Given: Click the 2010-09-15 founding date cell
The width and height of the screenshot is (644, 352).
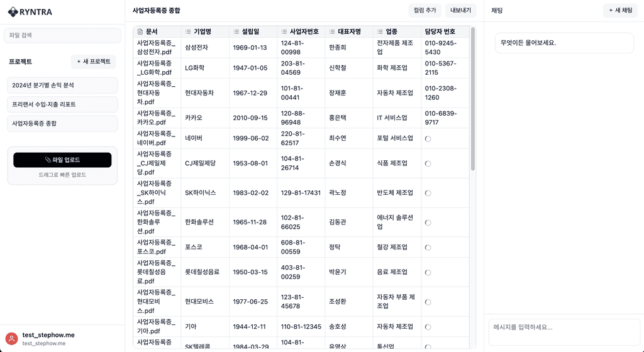Looking at the screenshot, I should pos(253,118).
